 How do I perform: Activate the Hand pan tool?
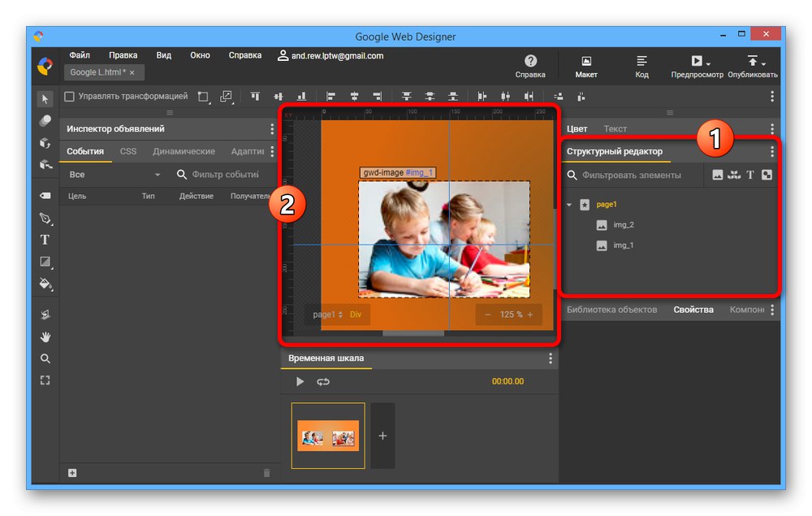tap(45, 336)
